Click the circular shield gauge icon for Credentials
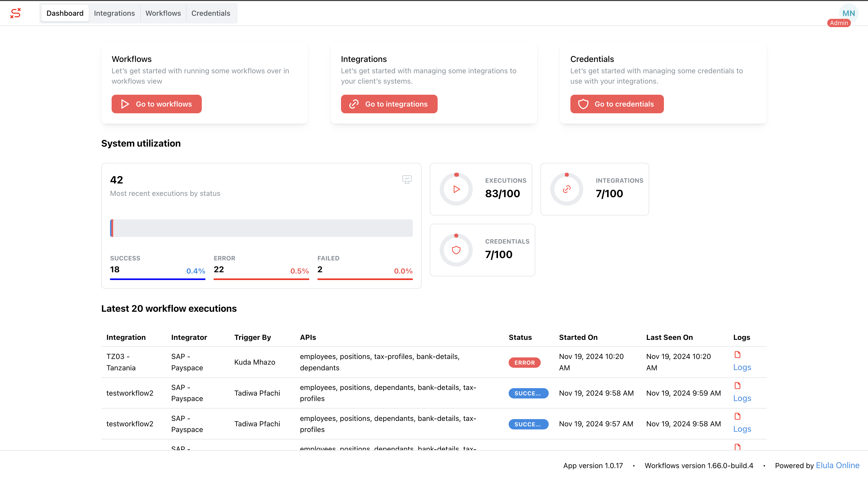This screenshot has height=480, width=868. pos(456,250)
